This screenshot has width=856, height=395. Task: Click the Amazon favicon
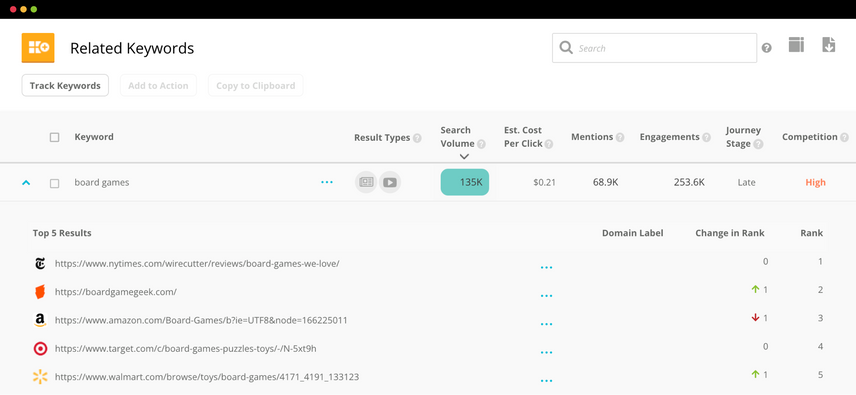(x=40, y=320)
